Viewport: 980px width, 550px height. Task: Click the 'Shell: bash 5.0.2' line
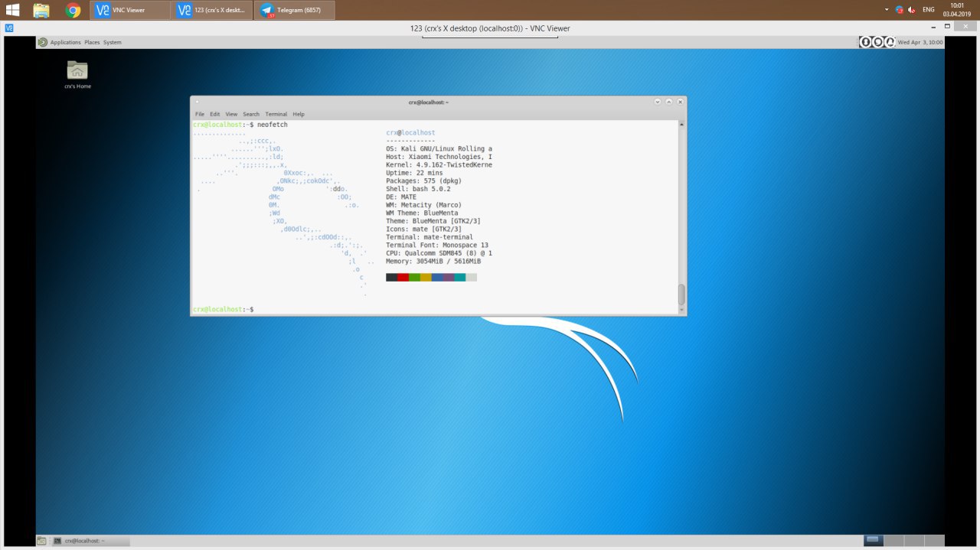pos(418,189)
